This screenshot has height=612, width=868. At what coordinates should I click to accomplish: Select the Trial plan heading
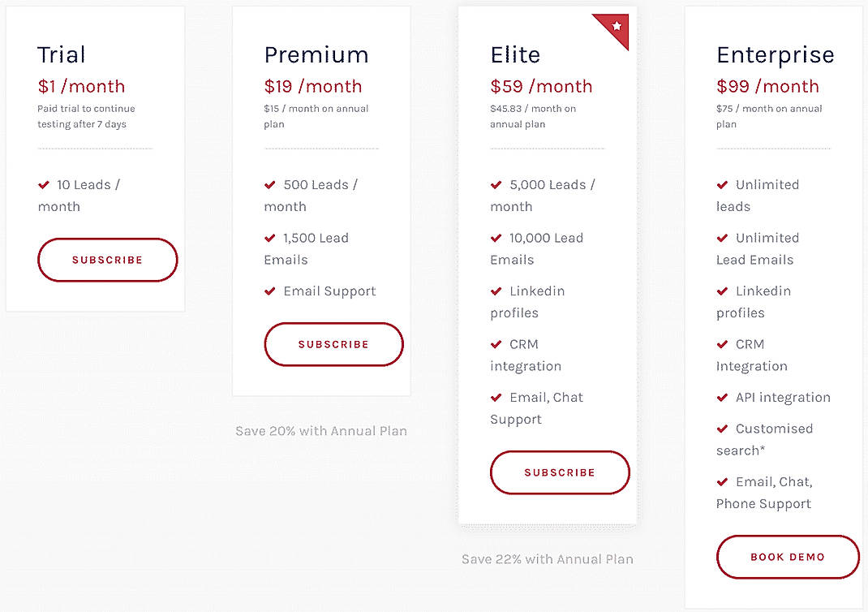coord(61,54)
